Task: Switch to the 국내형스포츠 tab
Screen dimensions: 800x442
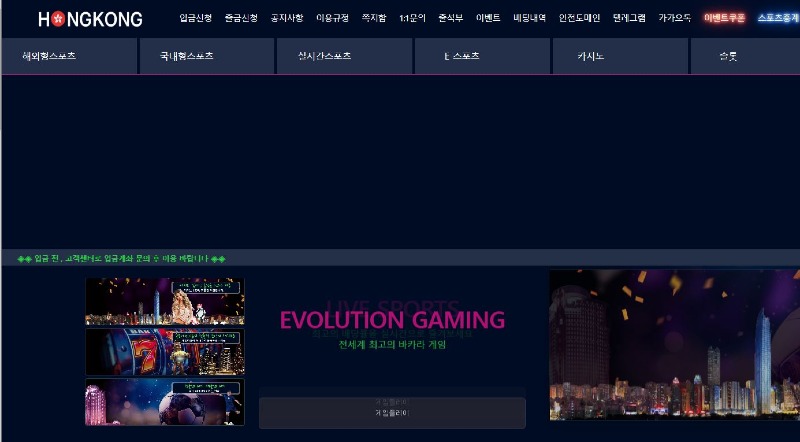Action: [207, 56]
